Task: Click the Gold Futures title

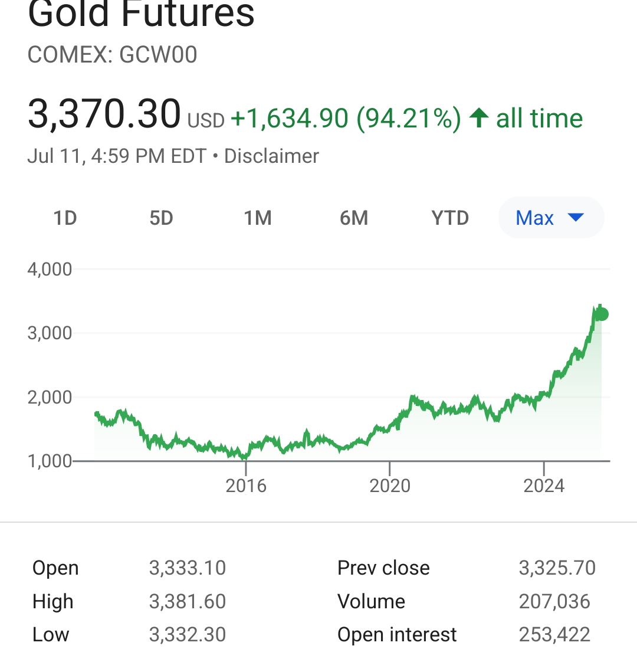Action: tap(142, 14)
